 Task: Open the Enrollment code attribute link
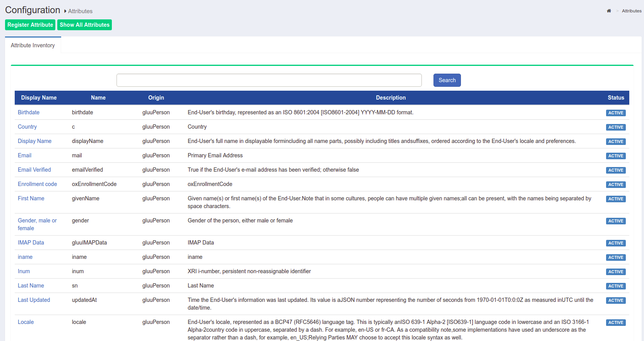pyautogui.click(x=37, y=184)
